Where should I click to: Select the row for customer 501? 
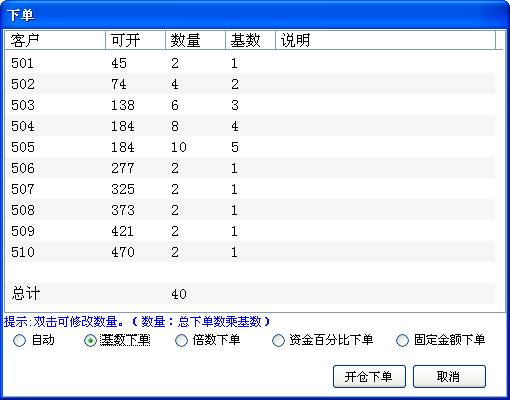[x=250, y=63]
